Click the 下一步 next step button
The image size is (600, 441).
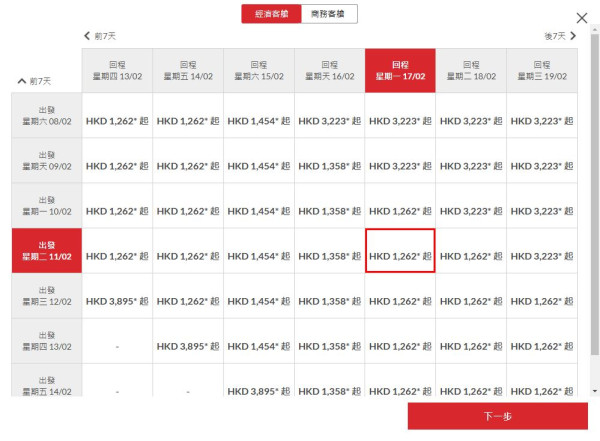tap(497, 416)
